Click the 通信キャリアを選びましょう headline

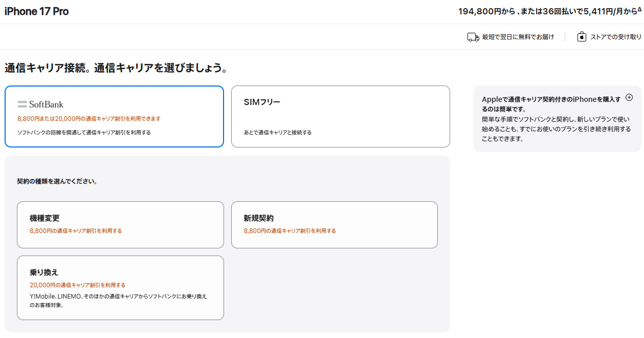click(116, 68)
